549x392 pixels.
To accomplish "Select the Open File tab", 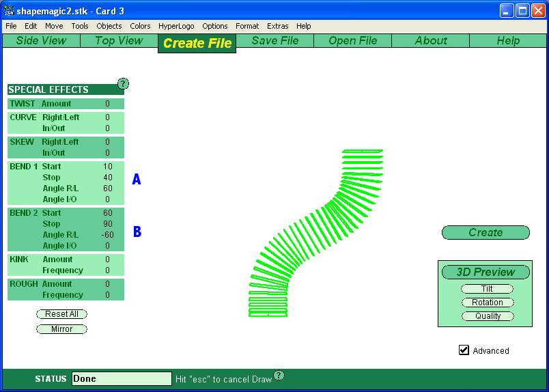I will click(x=352, y=41).
